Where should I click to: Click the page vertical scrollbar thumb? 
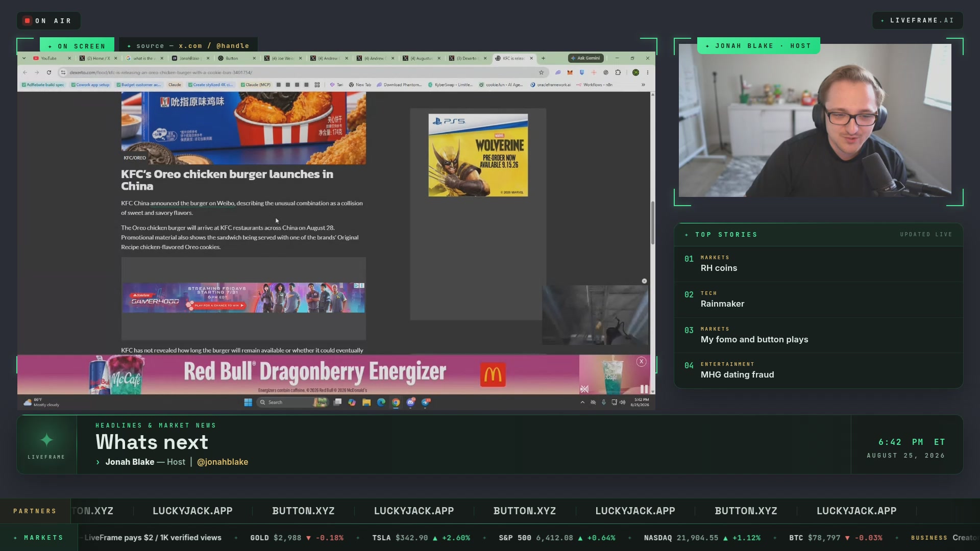point(652,223)
